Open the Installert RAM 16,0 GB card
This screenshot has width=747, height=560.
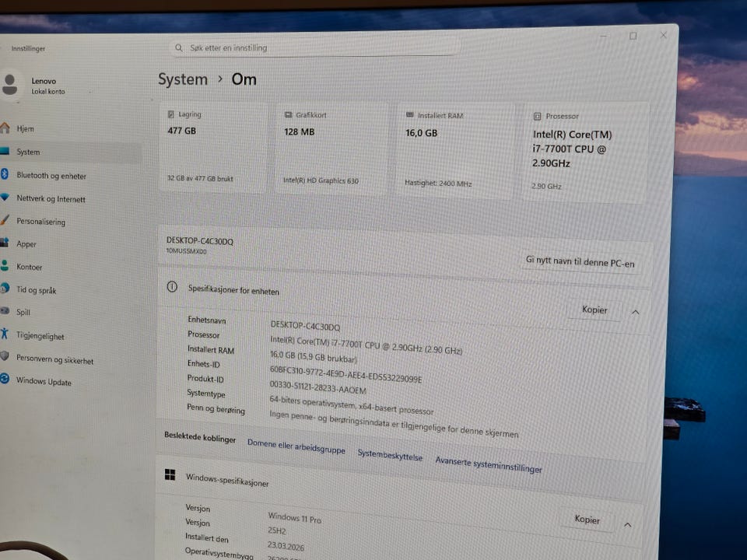point(455,149)
